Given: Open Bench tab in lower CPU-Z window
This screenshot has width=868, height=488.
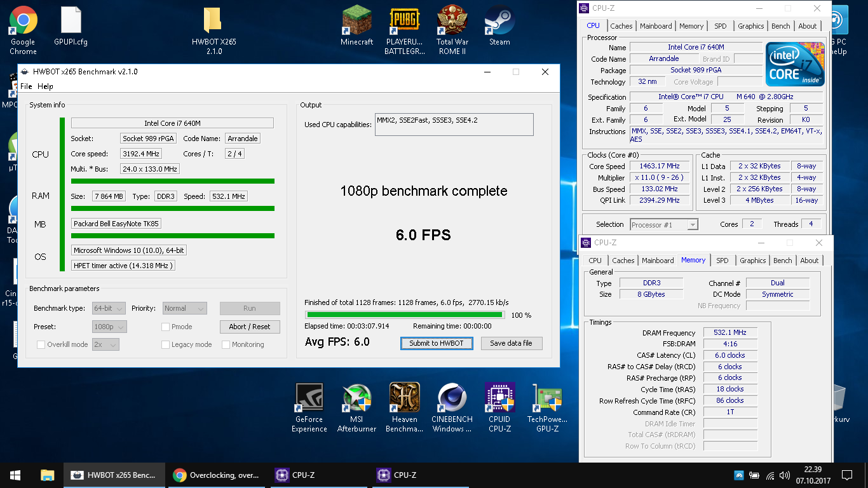Looking at the screenshot, I should (783, 261).
